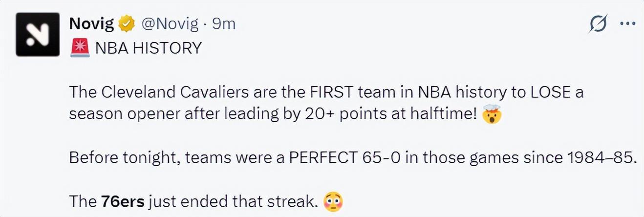Click the flushed face emoji

tap(333, 201)
